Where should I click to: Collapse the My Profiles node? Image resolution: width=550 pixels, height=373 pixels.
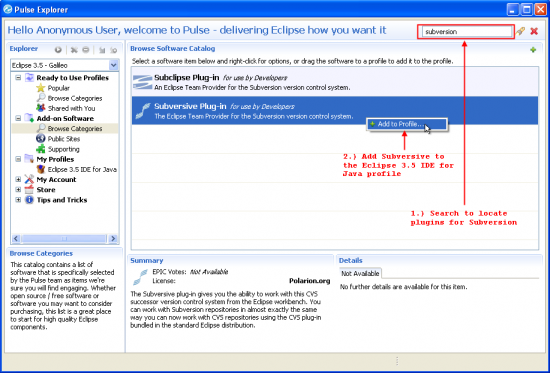coord(18,159)
